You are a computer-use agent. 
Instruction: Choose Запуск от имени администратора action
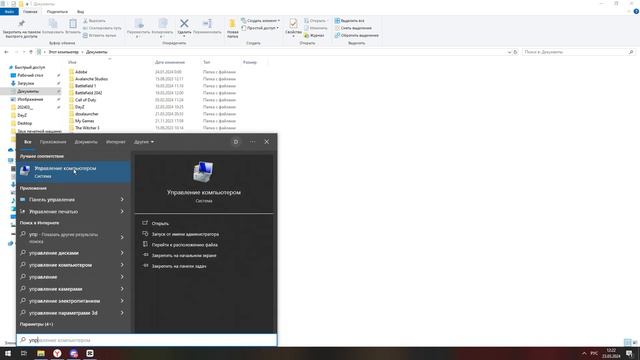coord(185,234)
